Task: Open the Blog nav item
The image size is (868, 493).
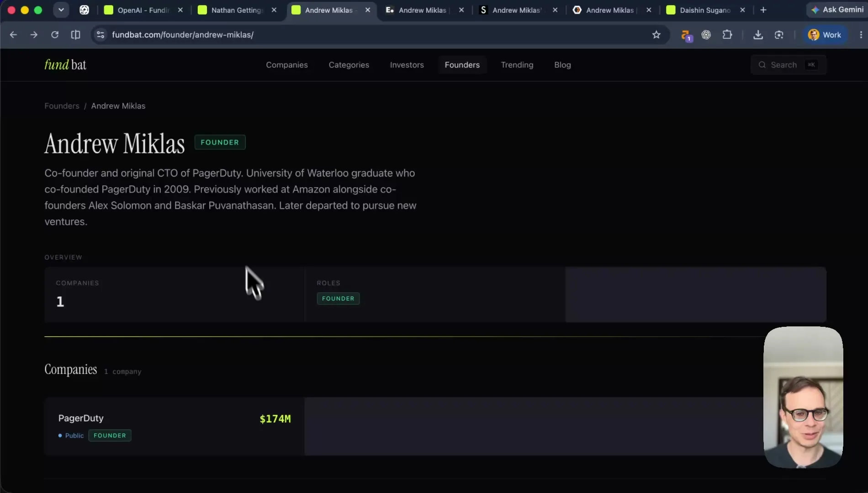Action: click(562, 65)
